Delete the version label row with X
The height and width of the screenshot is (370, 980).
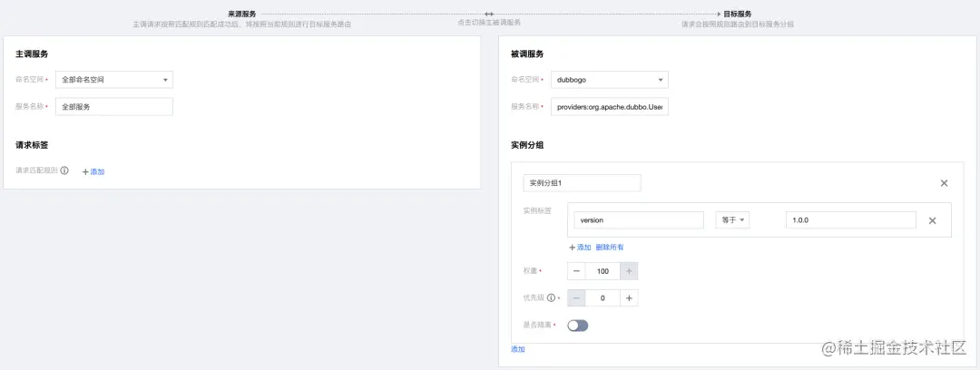click(x=932, y=220)
